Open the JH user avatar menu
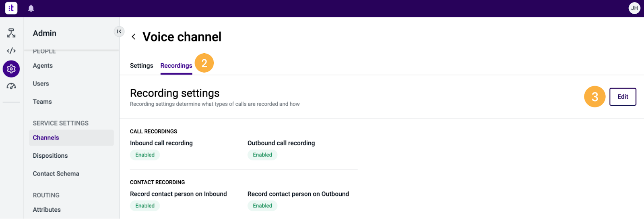This screenshot has height=219, width=644. 634,8
